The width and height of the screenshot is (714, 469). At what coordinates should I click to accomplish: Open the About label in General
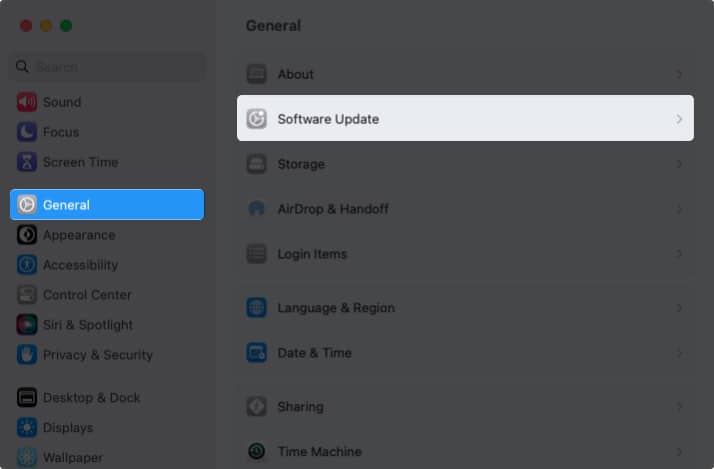coord(296,74)
